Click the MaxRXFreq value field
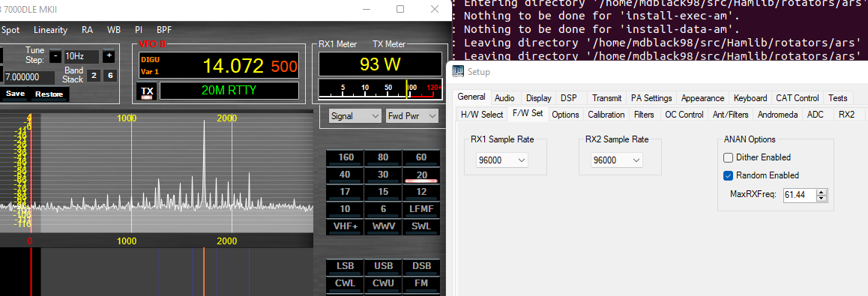The height and width of the screenshot is (296, 868). click(800, 196)
